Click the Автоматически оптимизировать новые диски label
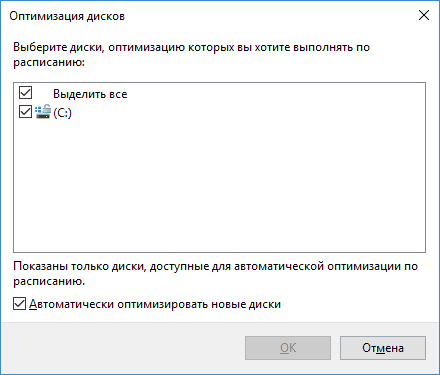Image resolution: width=440 pixels, height=375 pixels. 155,304
